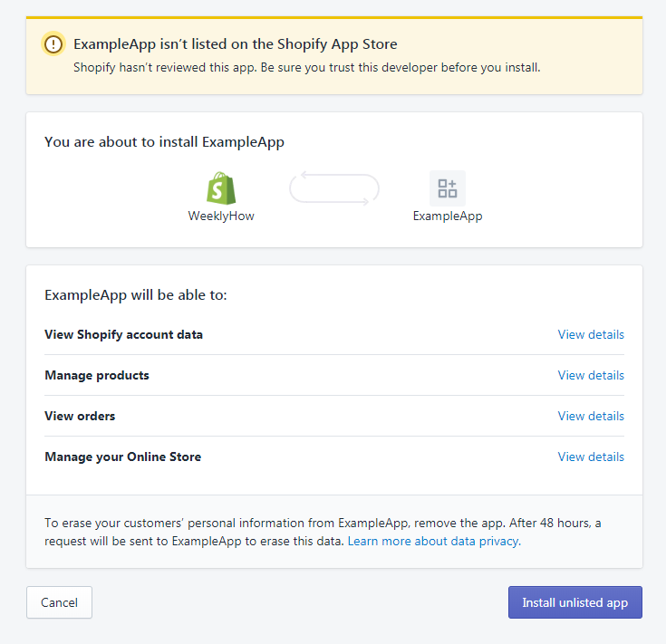Click the yellow warning exclamation icon

(x=53, y=43)
